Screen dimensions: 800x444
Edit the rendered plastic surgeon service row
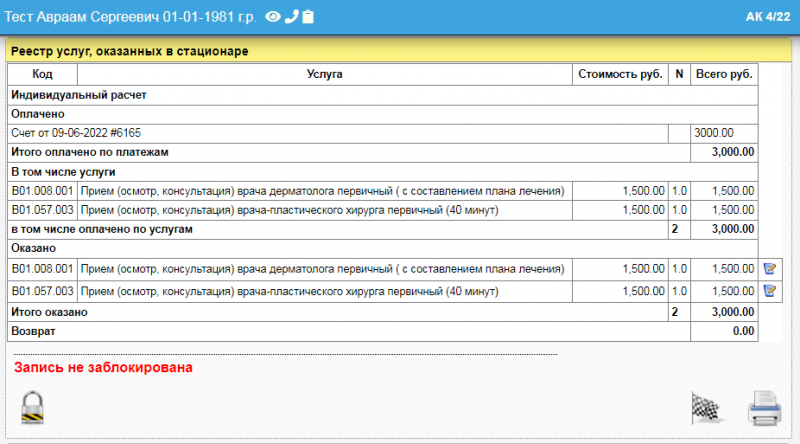tap(769, 291)
